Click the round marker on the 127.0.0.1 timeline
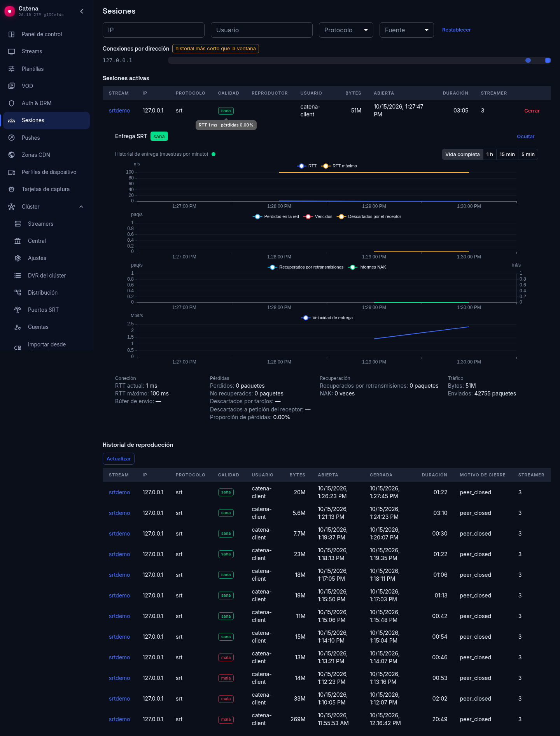 528,60
